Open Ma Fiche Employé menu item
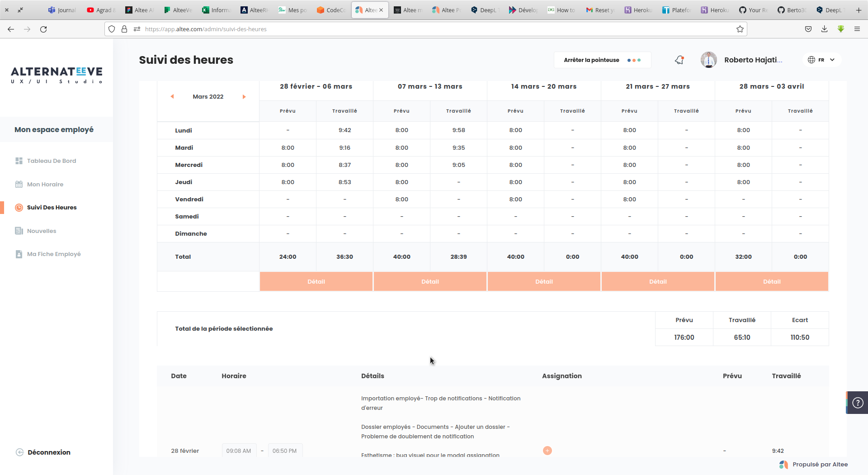Screen dimensions: 868x475 point(54,254)
